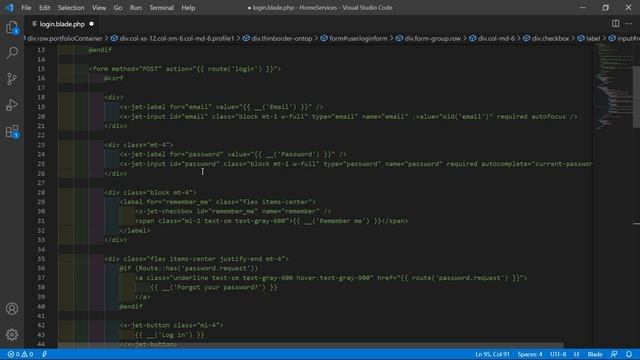
Task: Click the form method="POST" line
Action: (x=185, y=69)
